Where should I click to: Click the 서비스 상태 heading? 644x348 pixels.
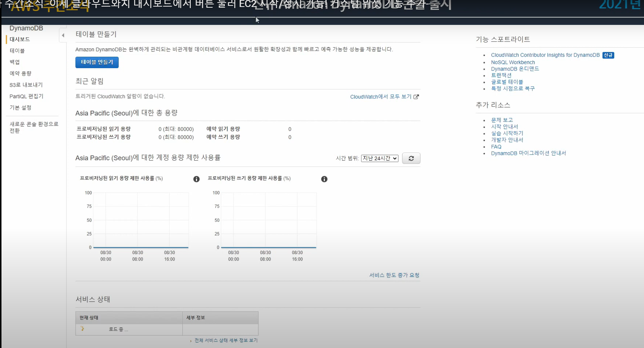(x=93, y=299)
